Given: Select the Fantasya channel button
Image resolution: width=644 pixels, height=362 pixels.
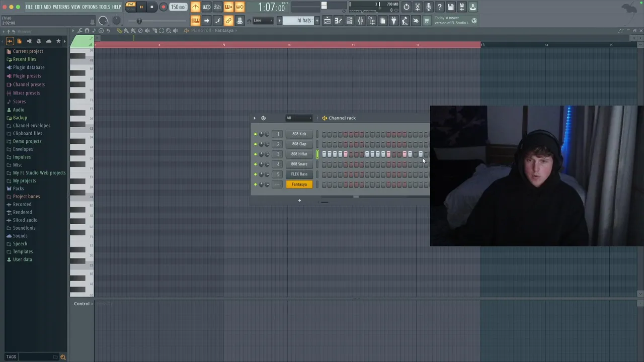Looking at the screenshot, I should point(299,184).
